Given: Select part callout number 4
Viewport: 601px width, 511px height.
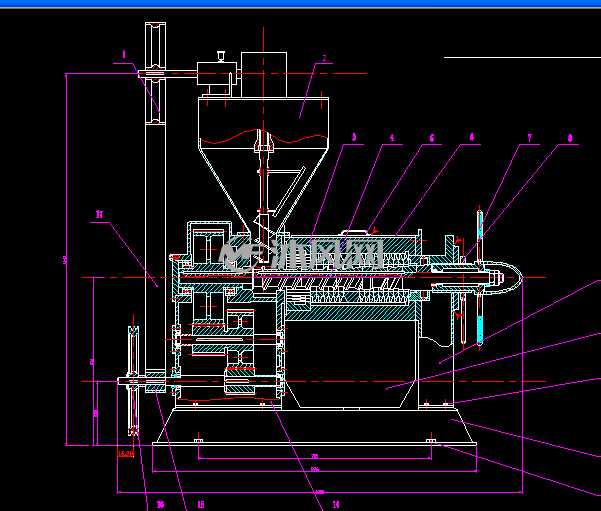Looking at the screenshot, I should [392, 138].
